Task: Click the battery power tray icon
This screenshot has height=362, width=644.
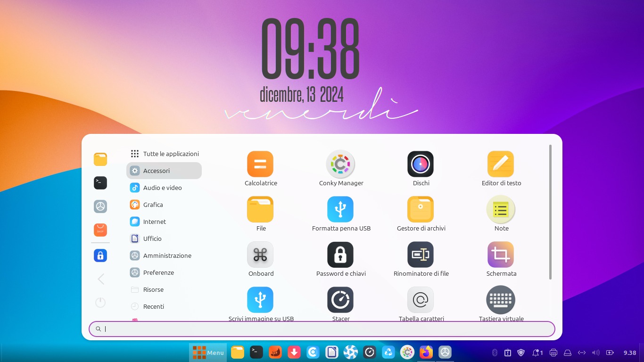Action: (x=610, y=353)
